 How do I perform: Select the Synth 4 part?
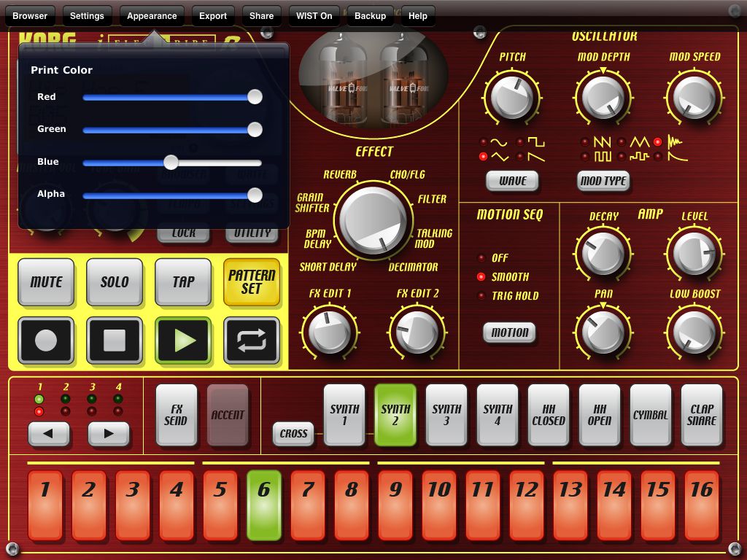(x=498, y=415)
